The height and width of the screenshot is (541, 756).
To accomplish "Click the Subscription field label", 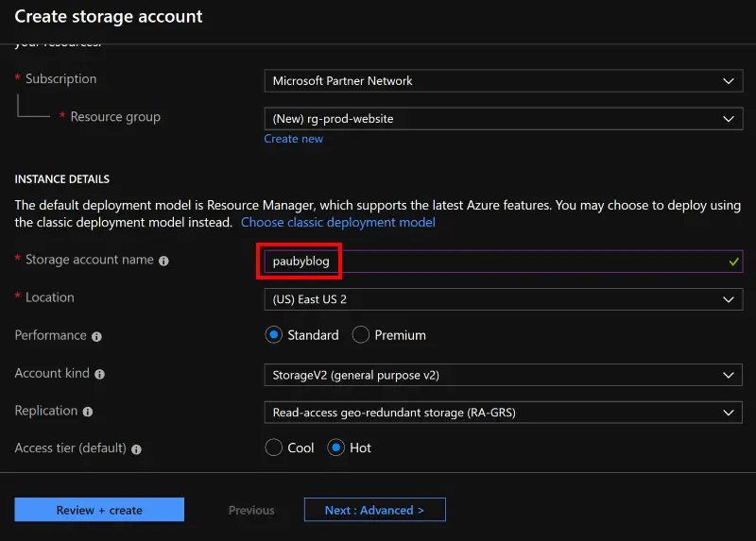I will tap(60, 78).
